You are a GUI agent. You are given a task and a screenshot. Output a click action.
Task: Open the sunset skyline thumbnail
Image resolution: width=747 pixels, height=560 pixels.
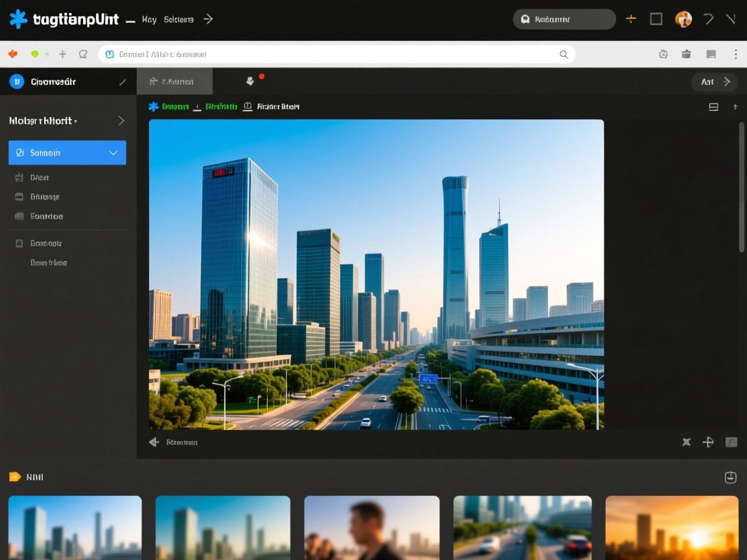coord(671,528)
